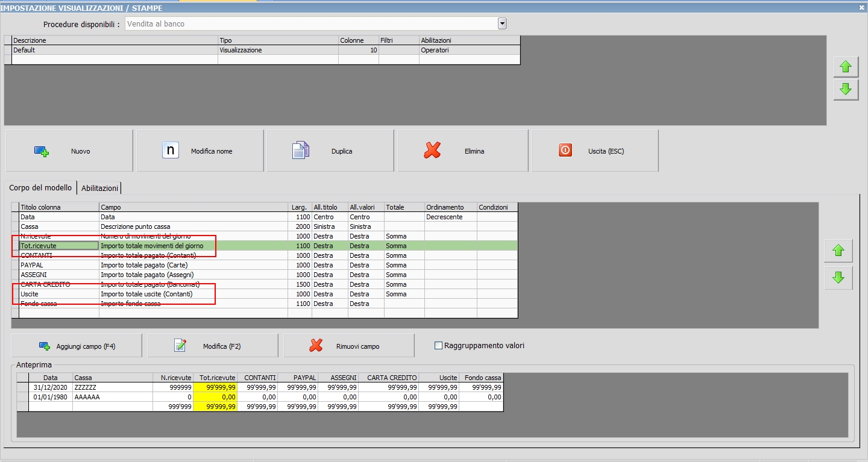Click the Decrescente ordinamento cell
The image size is (868, 462).
pyautogui.click(x=451, y=217)
